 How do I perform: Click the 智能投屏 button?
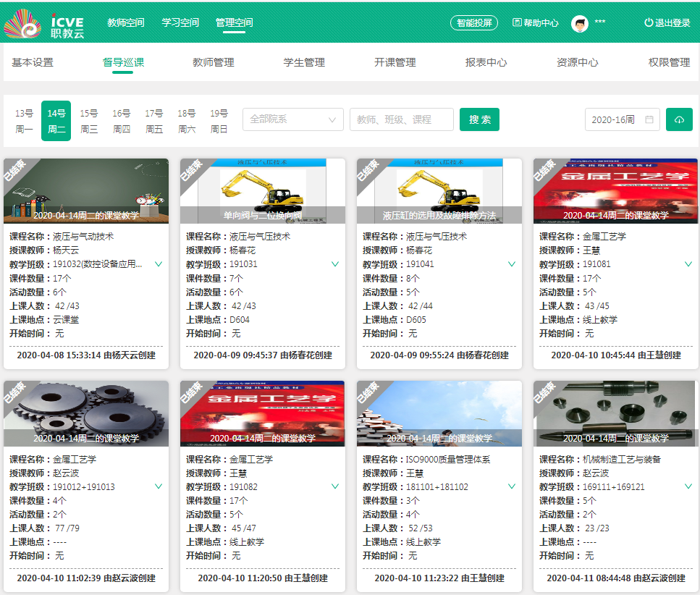[474, 22]
